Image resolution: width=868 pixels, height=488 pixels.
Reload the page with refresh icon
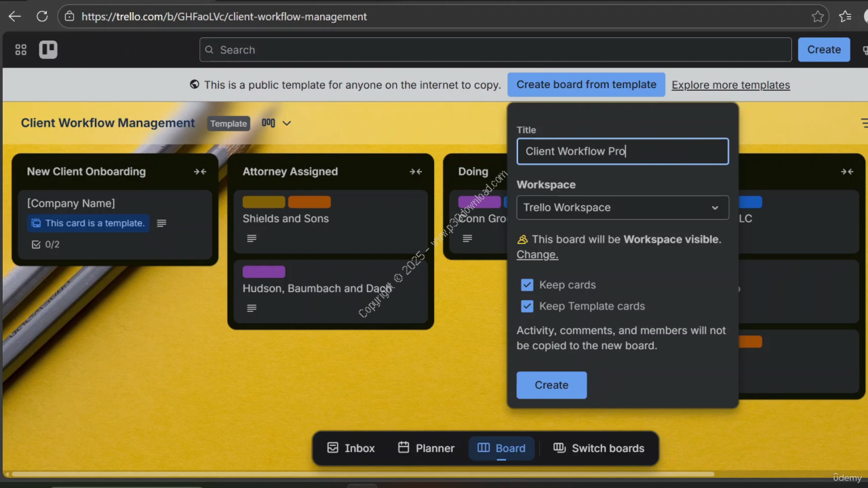click(x=42, y=16)
